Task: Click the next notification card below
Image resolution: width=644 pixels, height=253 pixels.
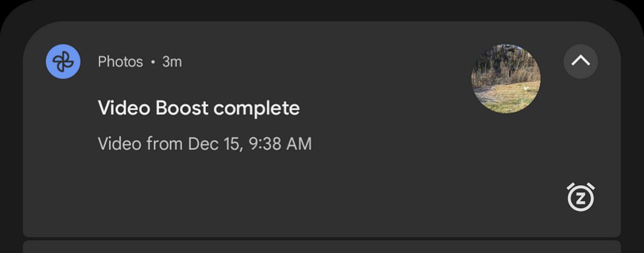Action: tap(322, 247)
